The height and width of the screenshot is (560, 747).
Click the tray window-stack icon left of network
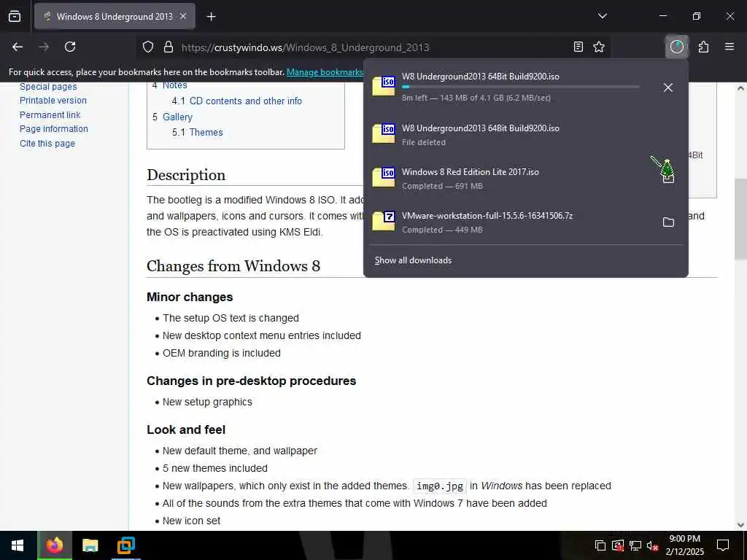coord(600,545)
